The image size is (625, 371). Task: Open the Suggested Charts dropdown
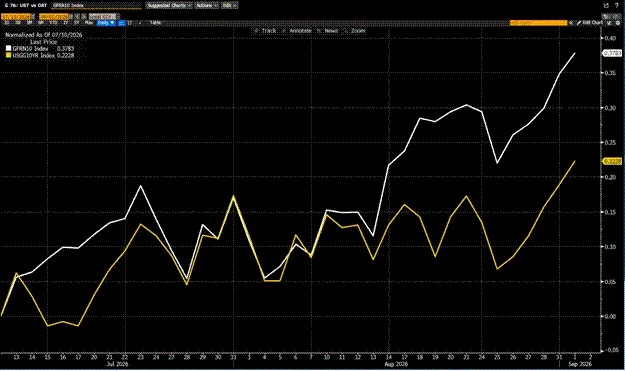tap(169, 6)
